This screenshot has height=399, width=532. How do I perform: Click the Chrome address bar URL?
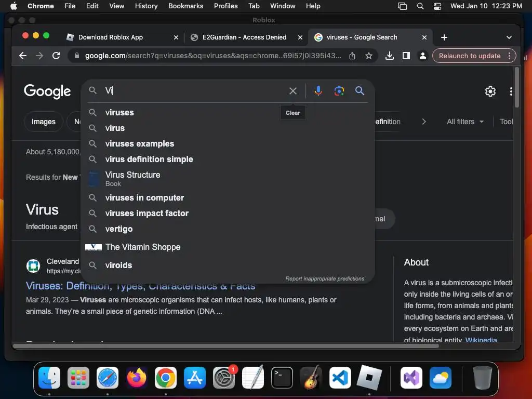coord(212,56)
